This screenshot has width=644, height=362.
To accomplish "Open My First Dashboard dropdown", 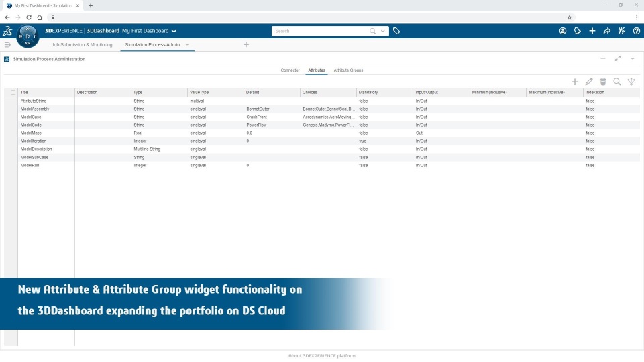I will (x=174, y=31).
